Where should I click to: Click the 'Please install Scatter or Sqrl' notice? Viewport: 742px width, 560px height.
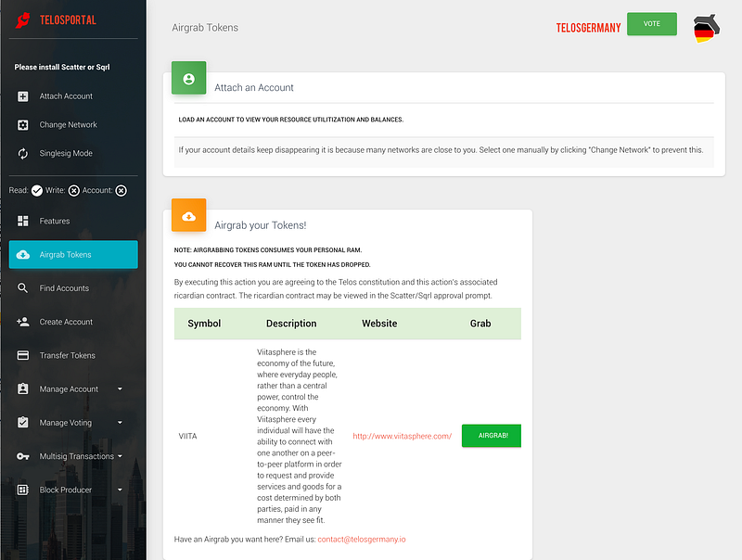pos(62,67)
